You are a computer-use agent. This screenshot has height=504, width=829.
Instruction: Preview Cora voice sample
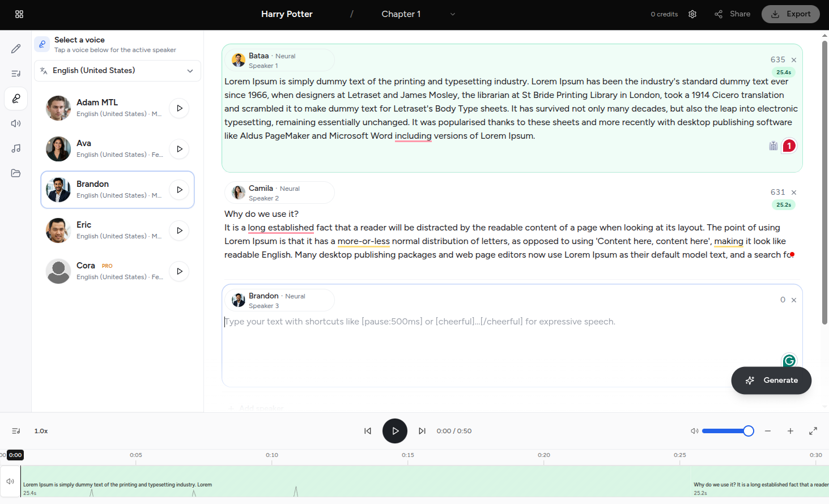pyautogui.click(x=179, y=271)
